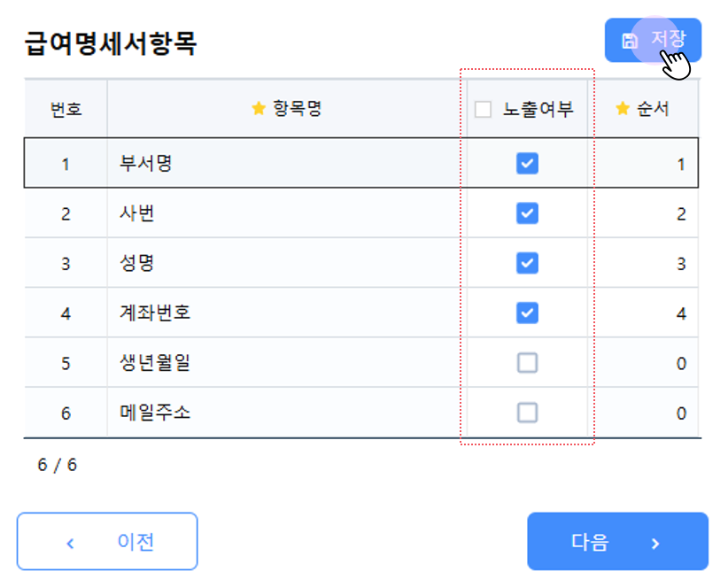Click the yellow star beside 순서
The width and height of the screenshot is (728, 587).
click(x=623, y=108)
